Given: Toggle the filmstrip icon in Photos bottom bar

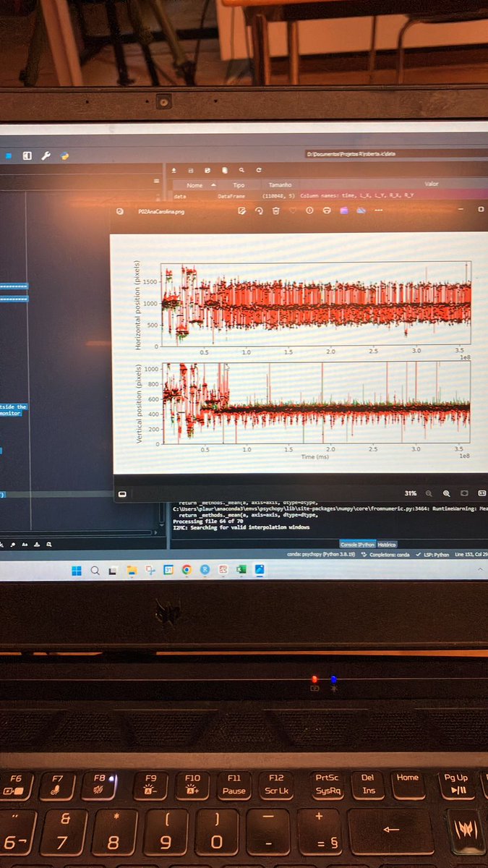Looking at the screenshot, I should click(x=122, y=494).
